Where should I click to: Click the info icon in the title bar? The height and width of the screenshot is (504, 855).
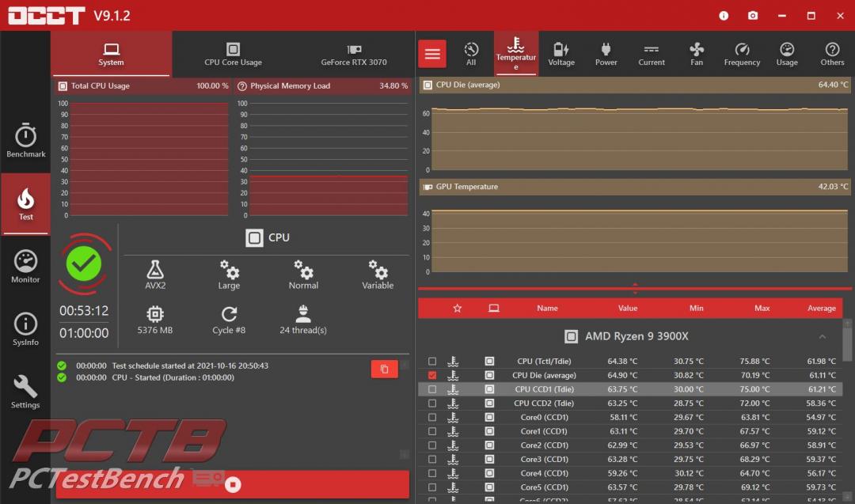pyautogui.click(x=724, y=16)
